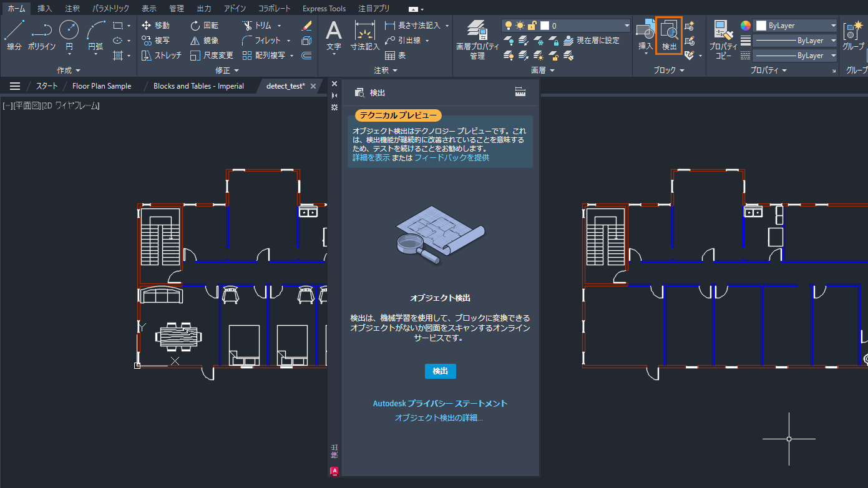The height and width of the screenshot is (488, 868).
Task: Click the Offset icon in Modify panel
Action: (x=306, y=56)
